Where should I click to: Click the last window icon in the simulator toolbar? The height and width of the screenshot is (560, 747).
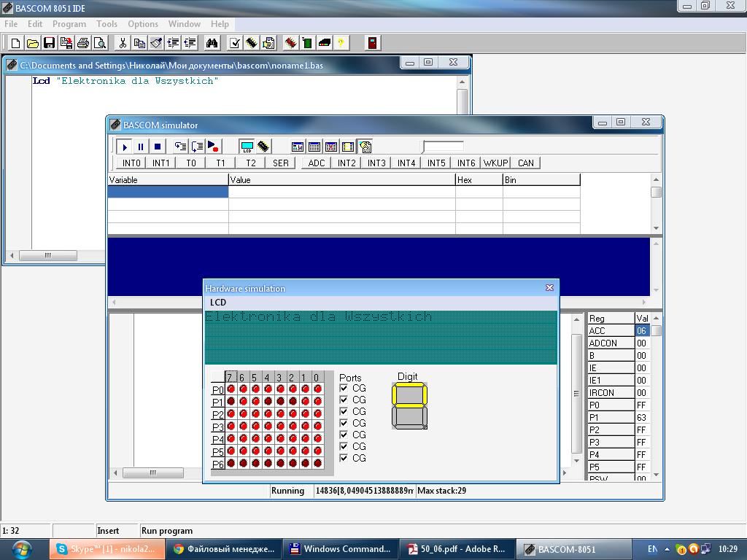coord(365,147)
